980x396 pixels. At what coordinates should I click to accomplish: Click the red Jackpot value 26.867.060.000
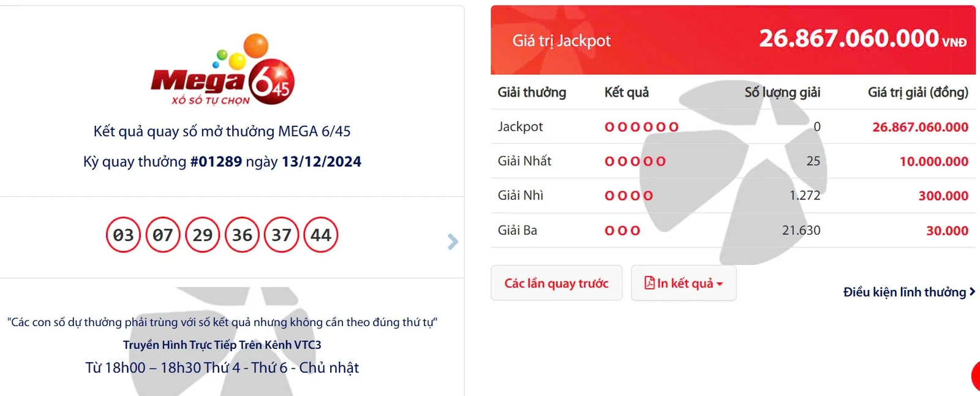(x=920, y=128)
